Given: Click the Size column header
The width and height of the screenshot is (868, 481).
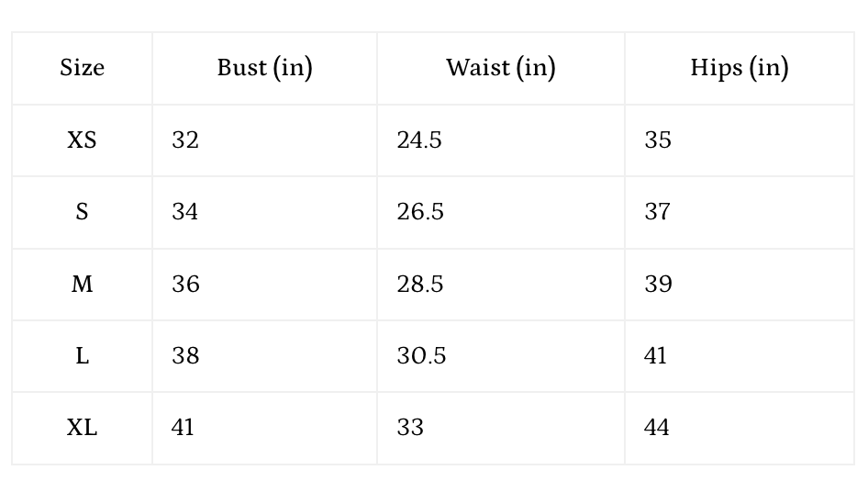Looking at the screenshot, I should coord(82,68).
